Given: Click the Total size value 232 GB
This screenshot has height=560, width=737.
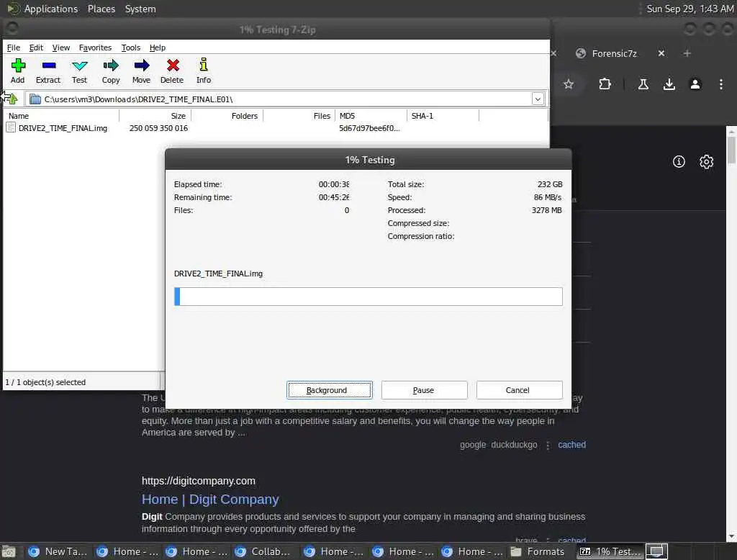Looking at the screenshot, I should coord(549,184).
